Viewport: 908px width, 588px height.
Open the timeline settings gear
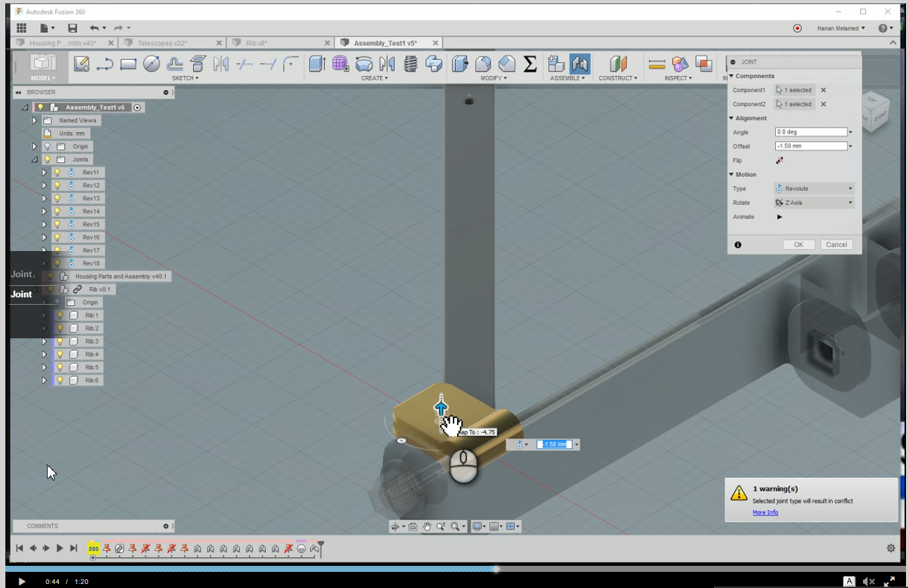(891, 548)
